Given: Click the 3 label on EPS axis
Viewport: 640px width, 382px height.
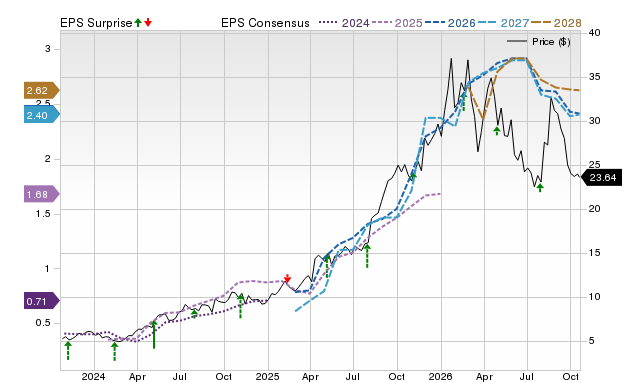Looking at the screenshot, I should click(x=48, y=49).
